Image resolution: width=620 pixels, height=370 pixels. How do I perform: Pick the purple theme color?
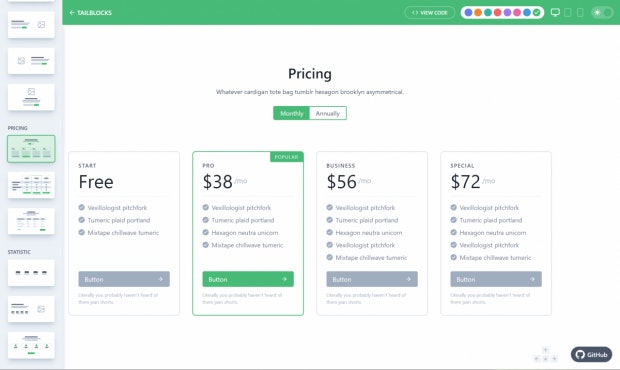coord(507,13)
